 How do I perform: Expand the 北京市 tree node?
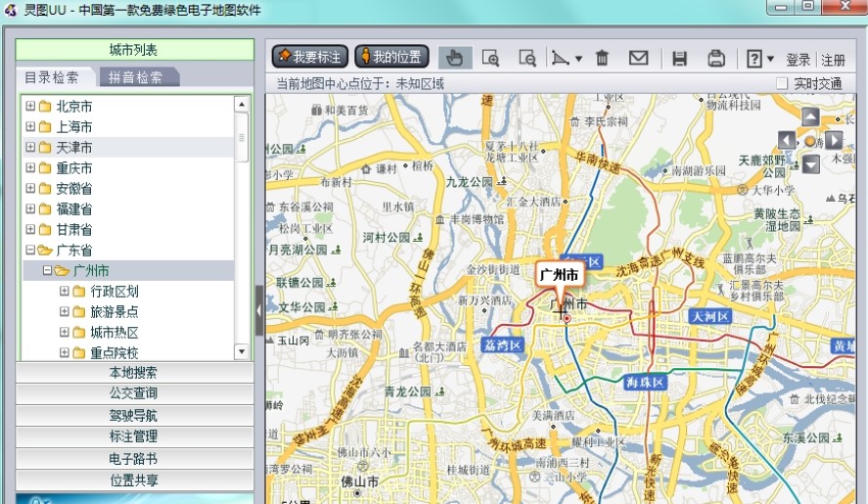pyautogui.click(x=30, y=106)
